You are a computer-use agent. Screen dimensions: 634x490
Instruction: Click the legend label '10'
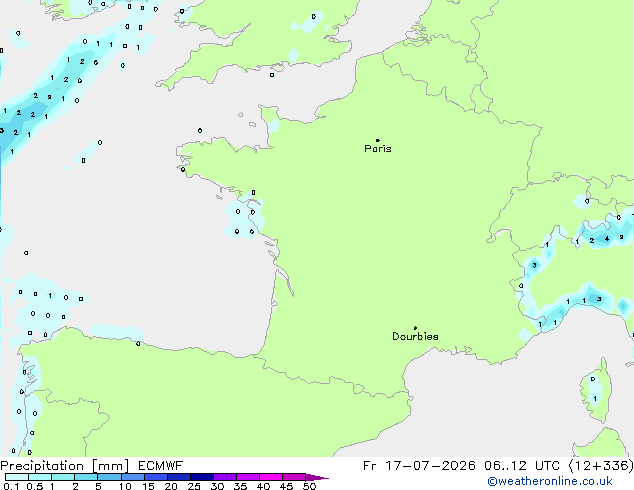coord(125,486)
